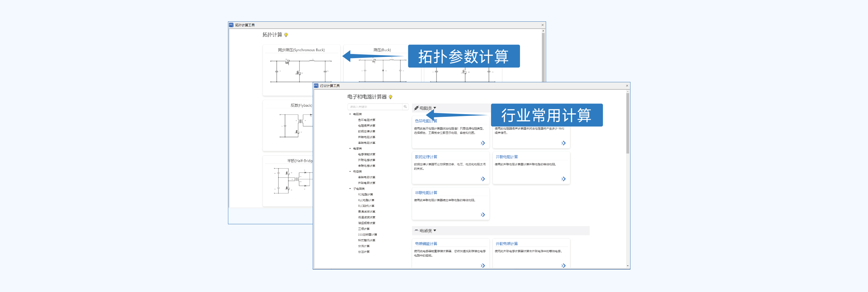Click the search magnifier icon in calculator sidebar
Viewport: 868px width, 292px height.
pos(405,107)
